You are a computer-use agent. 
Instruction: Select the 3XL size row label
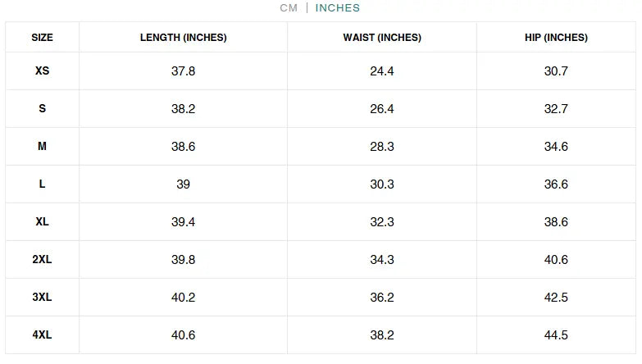[x=43, y=298]
